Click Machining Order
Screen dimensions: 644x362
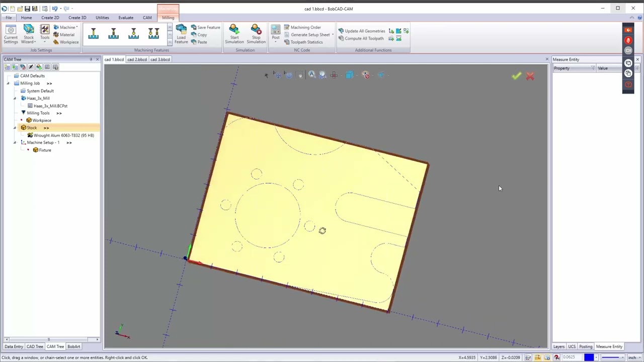[x=302, y=27]
